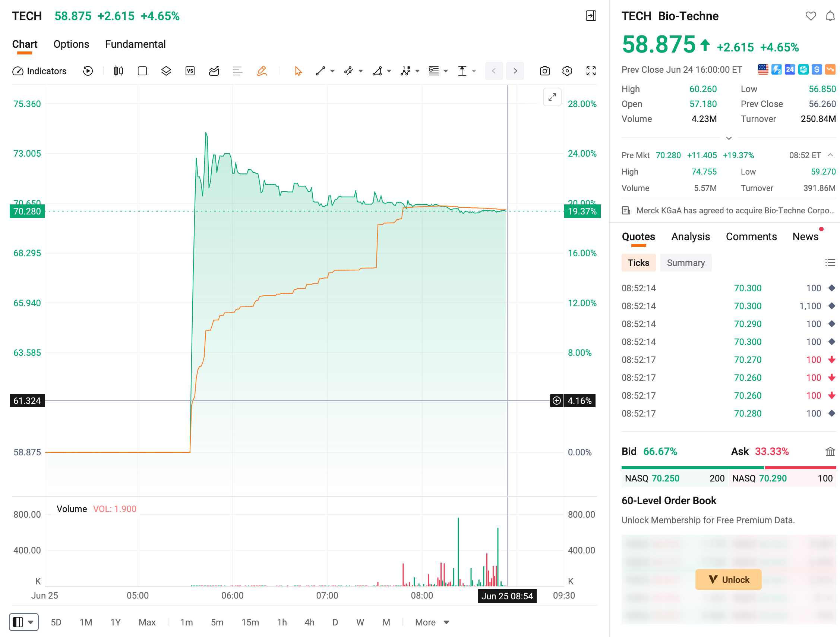The height and width of the screenshot is (637, 840).
Task: Open channel line tool dropdown arrow
Action: pyautogui.click(x=361, y=71)
